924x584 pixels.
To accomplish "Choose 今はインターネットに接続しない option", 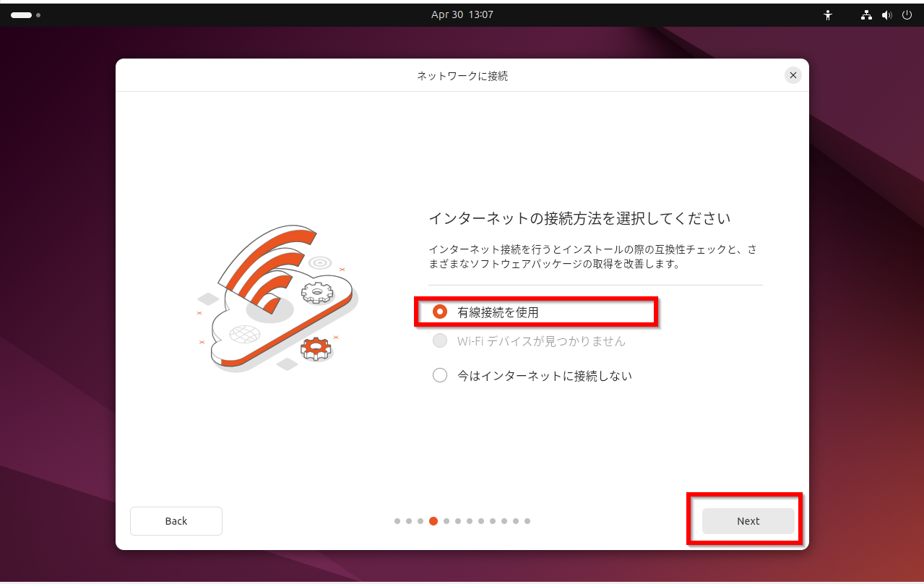I will pos(439,375).
